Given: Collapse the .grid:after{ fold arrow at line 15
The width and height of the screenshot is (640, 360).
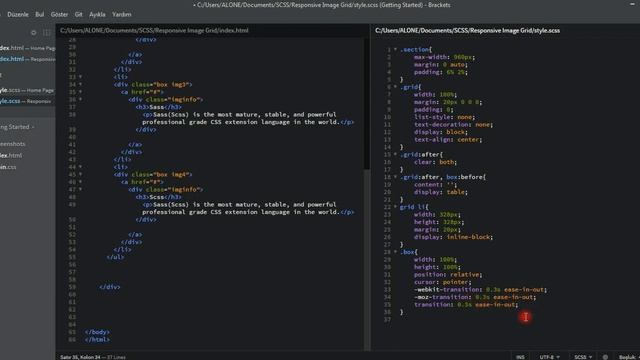Looking at the screenshot, I should coord(395,154).
